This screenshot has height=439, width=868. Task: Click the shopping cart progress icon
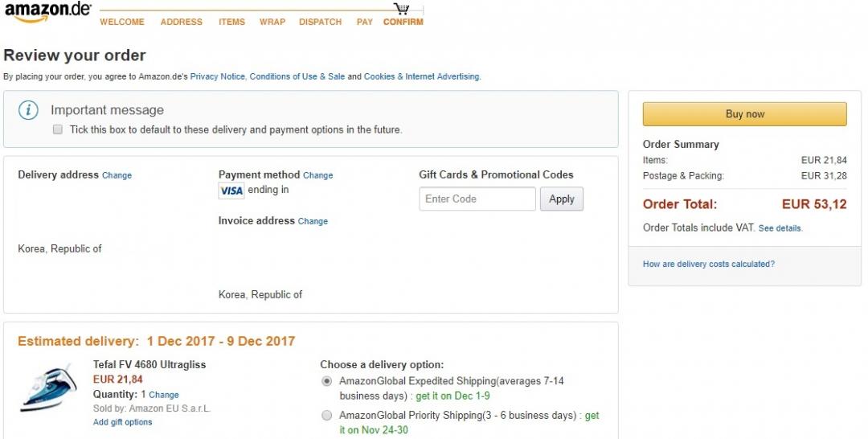point(402,9)
